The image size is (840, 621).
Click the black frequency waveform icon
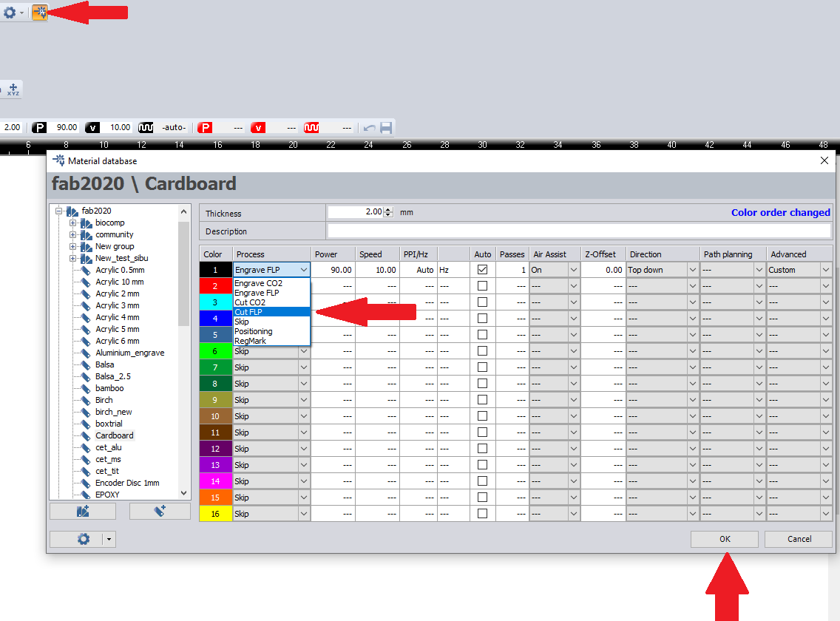point(146,128)
